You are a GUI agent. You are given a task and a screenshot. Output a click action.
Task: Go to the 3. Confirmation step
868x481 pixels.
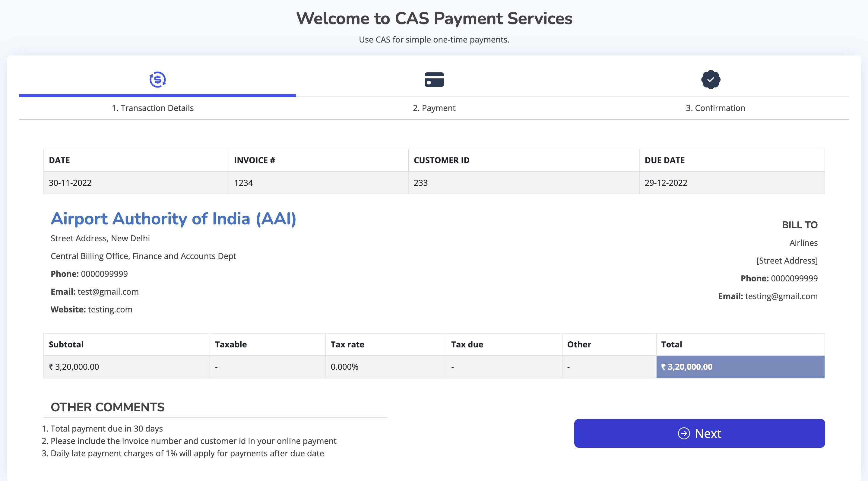(x=715, y=108)
